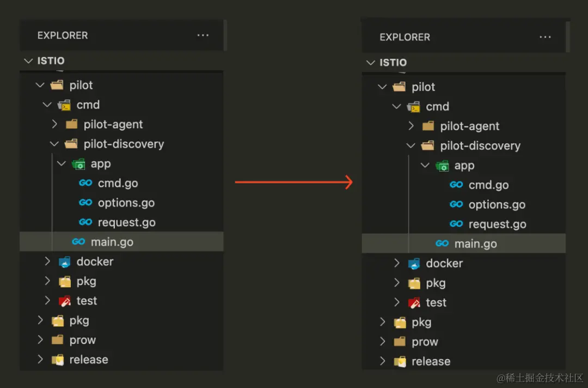
Task: Click the EXPLORER title in left panel
Action: click(x=63, y=35)
